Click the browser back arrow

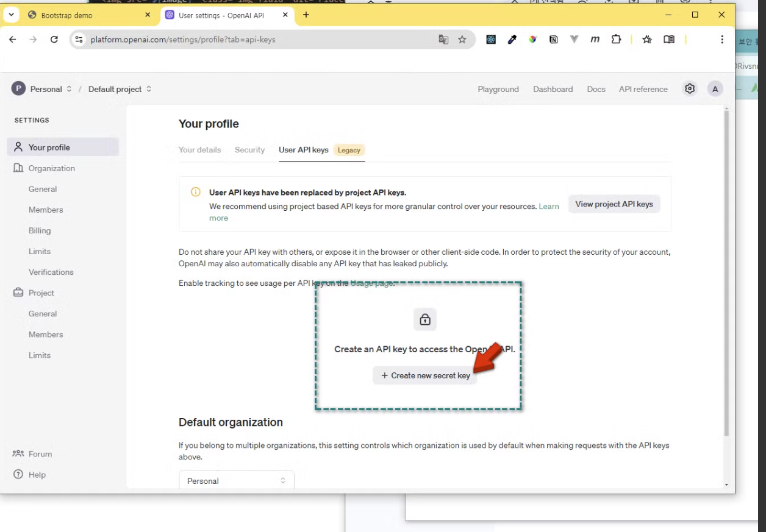tap(13, 40)
